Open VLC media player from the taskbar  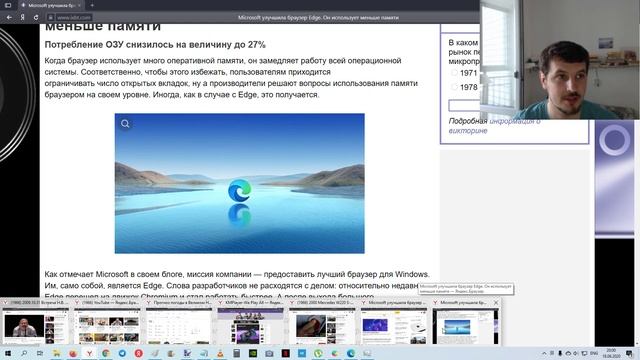click(220, 353)
